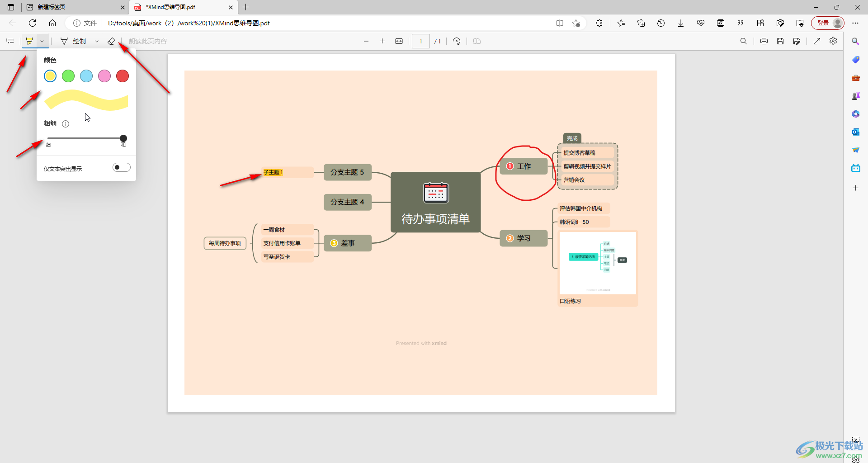The image size is (868, 463).
Task: Select the Draw (绘制) tool
Action: [x=74, y=41]
